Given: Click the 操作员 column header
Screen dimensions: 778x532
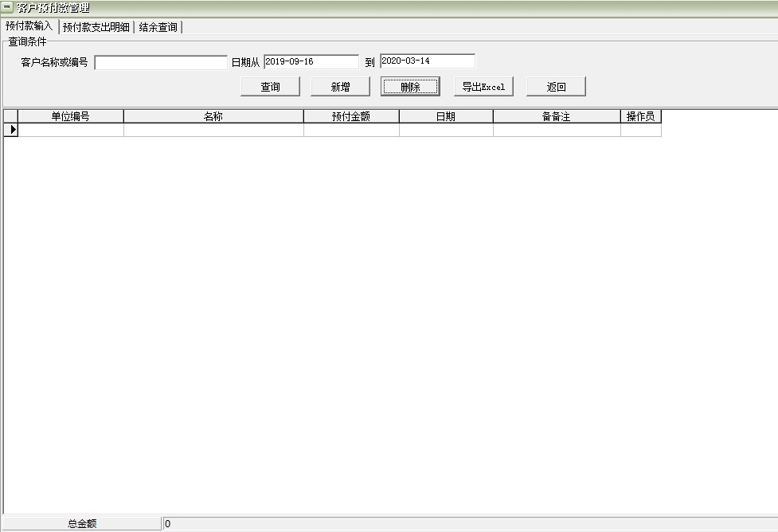Looking at the screenshot, I should [641, 116].
